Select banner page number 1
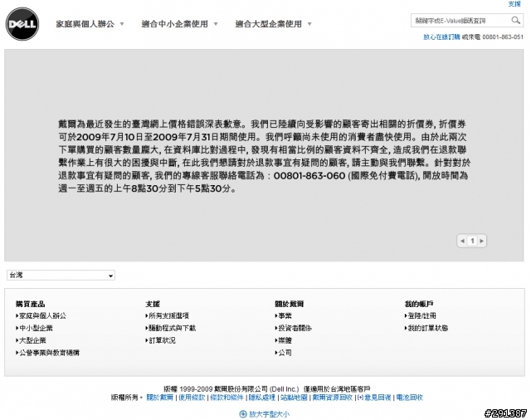 472,241
